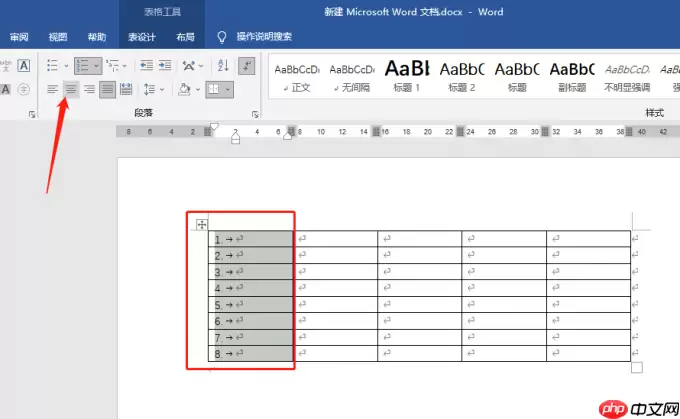Viewport: 680px width, 419px height.
Task: Click the Asian layout icon
Action: (189, 66)
